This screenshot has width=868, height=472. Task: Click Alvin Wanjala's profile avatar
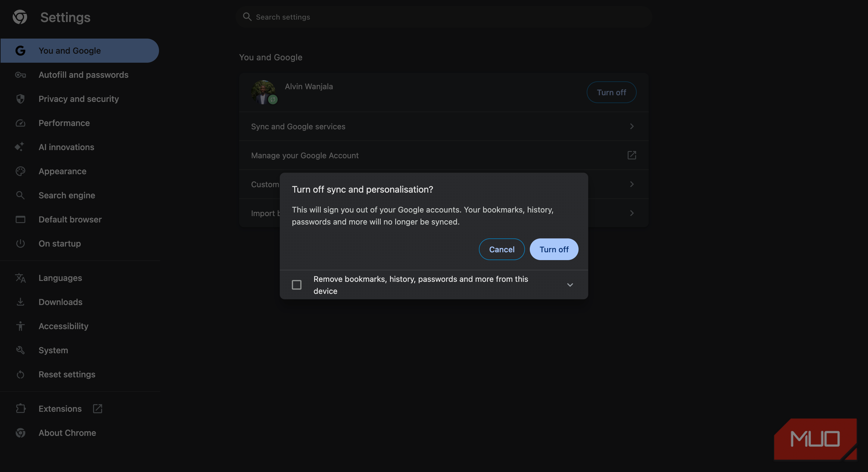[264, 92]
